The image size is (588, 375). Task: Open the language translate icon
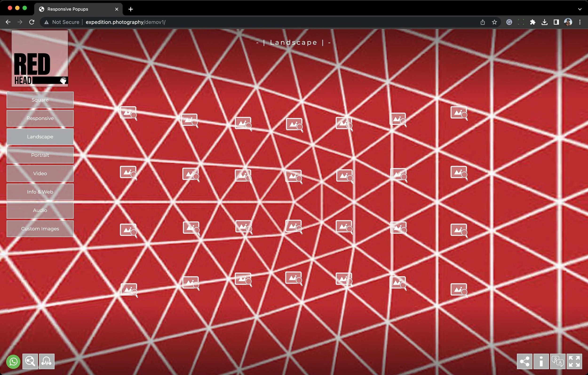[558, 361]
